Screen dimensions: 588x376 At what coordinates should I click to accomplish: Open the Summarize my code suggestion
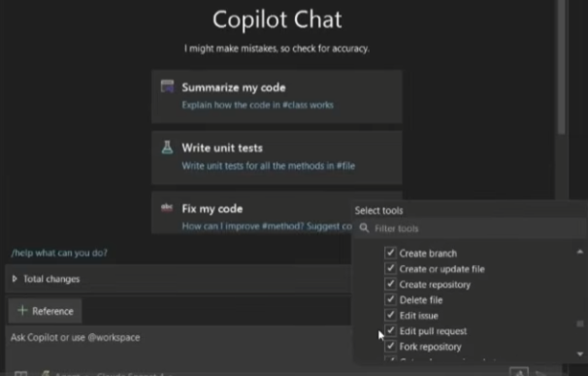(x=277, y=96)
